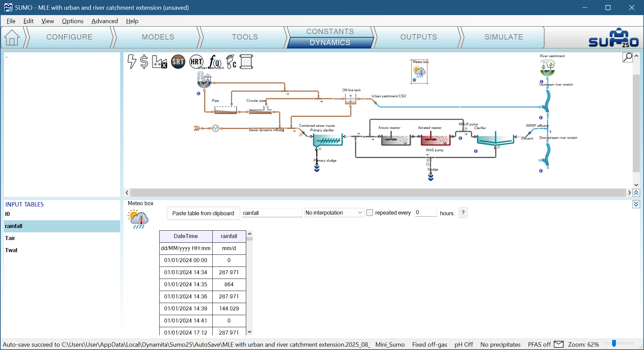Select the Tair input table

click(x=10, y=238)
